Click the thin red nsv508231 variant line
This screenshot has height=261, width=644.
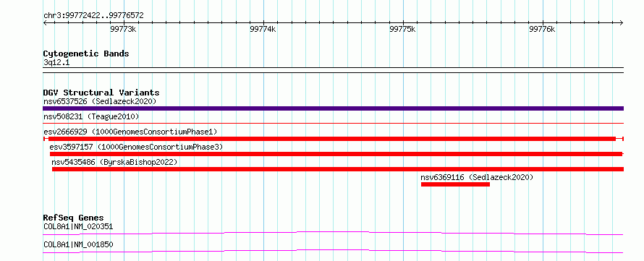(x=333, y=123)
